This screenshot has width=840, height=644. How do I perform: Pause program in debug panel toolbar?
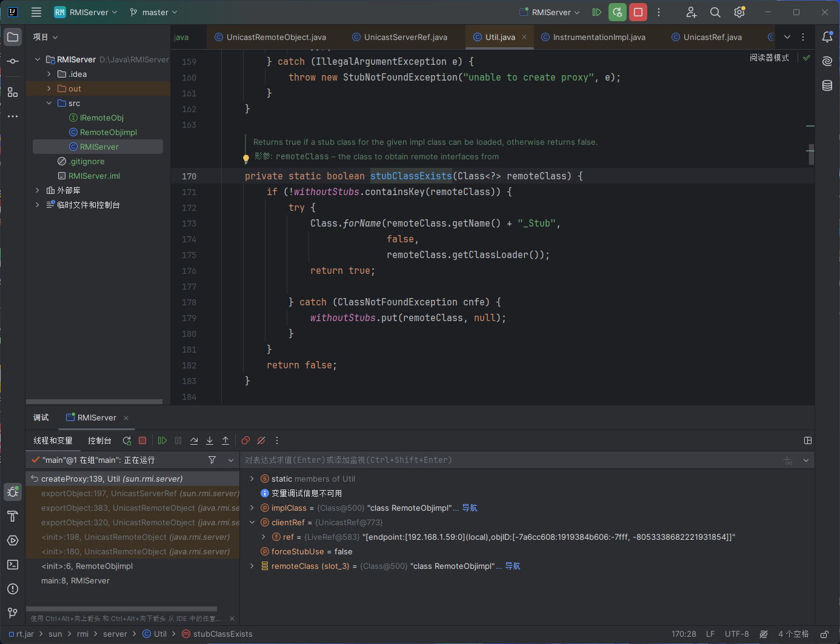(178, 441)
